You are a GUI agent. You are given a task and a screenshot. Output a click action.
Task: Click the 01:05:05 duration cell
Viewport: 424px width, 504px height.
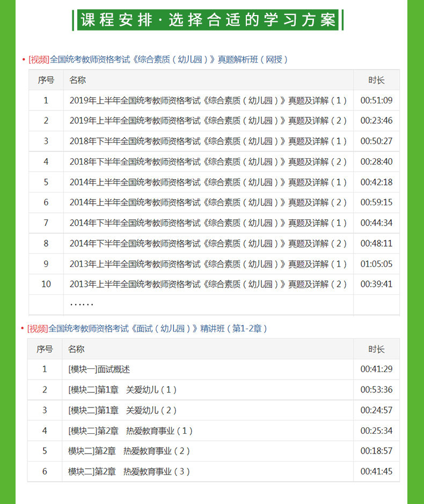pyautogui.click(x=376, y=264)
